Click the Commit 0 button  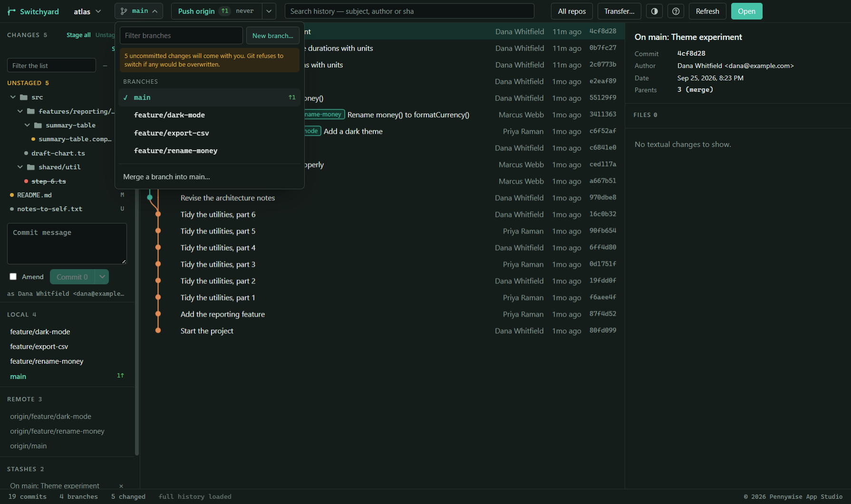click(72, 277)
